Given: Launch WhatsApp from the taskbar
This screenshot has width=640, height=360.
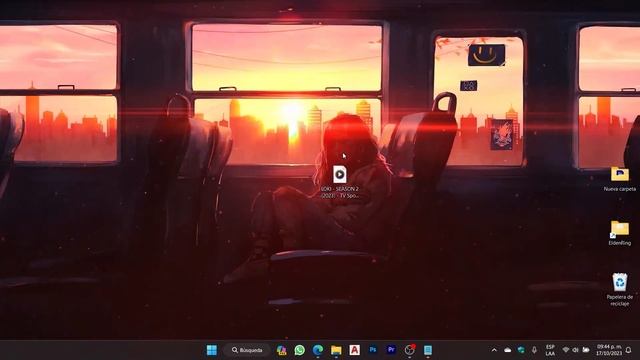Looking at the screenshot, I should [300, 350].
